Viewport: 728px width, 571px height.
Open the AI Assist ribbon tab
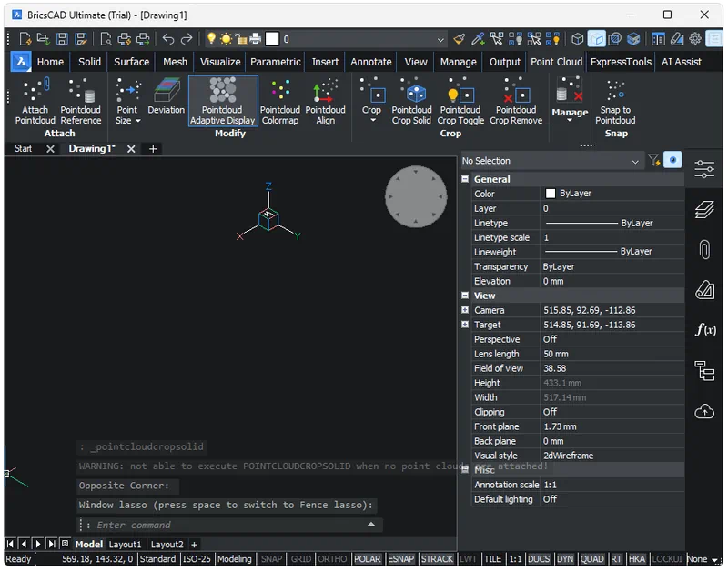click(682, 62)
